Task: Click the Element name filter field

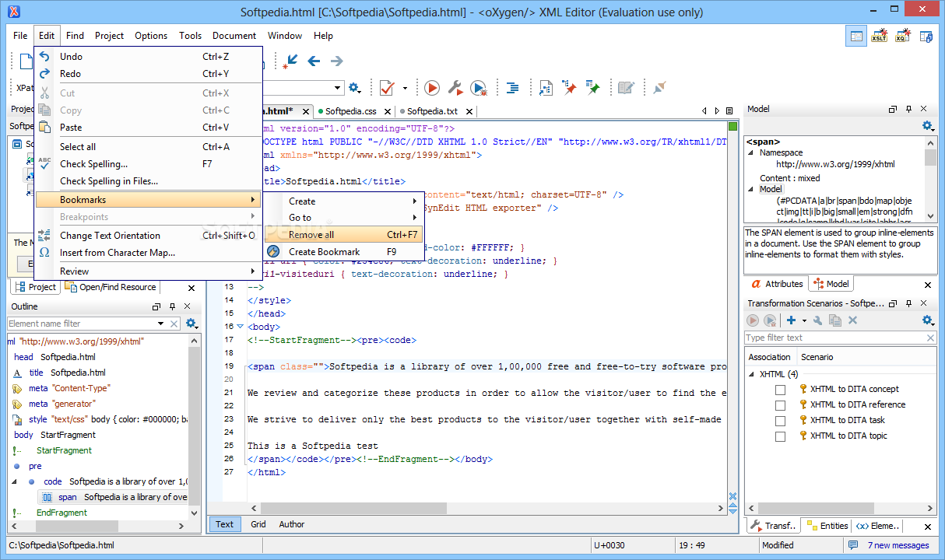Action: coord(82,324)
